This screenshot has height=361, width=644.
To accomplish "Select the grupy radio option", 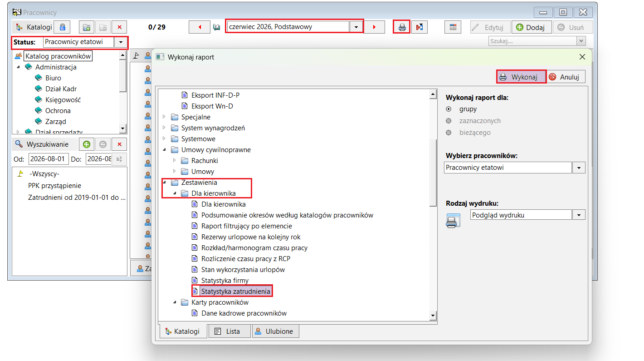I will pyautogui.click(x=449, y=109).
